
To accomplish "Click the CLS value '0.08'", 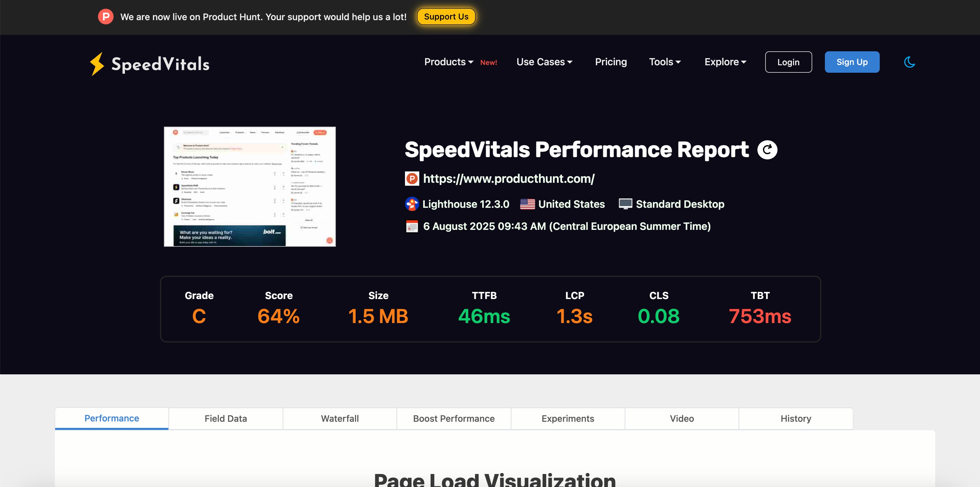I will pyautogui.click(x=658, y=316).
